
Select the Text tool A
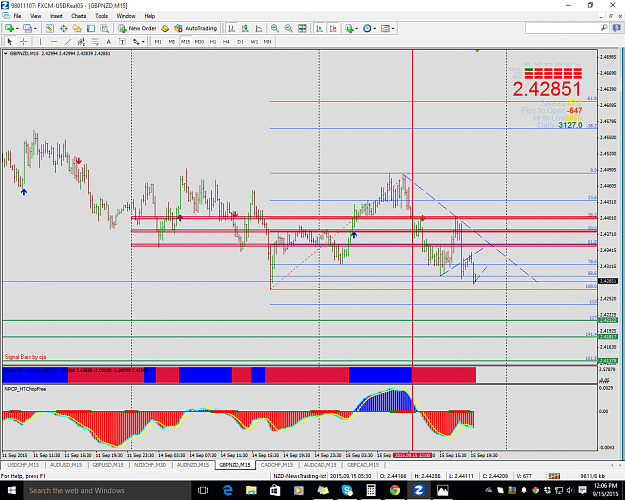coord(108,41)
